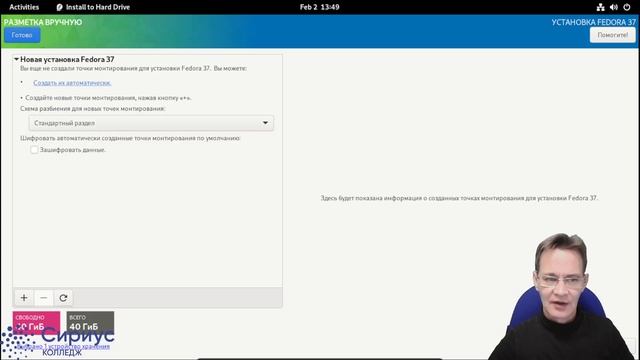Reload storage configuration with refresh icon
The height and width of the screenshot is (360, 640).
(x=63, y=298)
